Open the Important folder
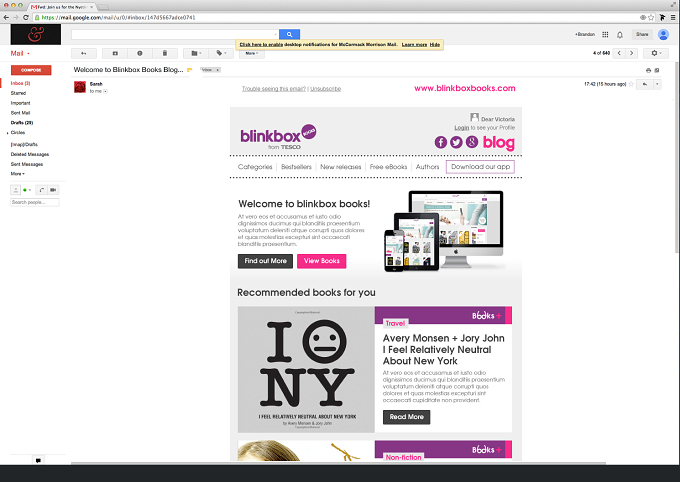 [20, 103]
